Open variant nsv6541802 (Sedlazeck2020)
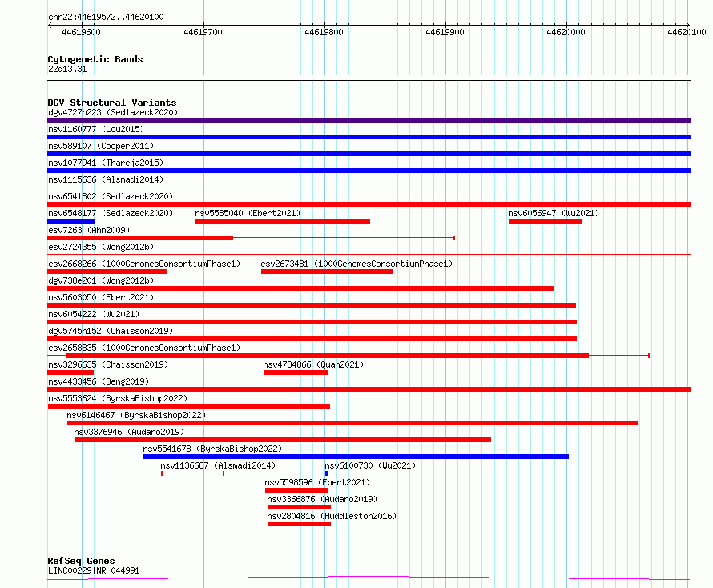The height and width of the screenshot is (588, 713). click(x=111, y=196)
